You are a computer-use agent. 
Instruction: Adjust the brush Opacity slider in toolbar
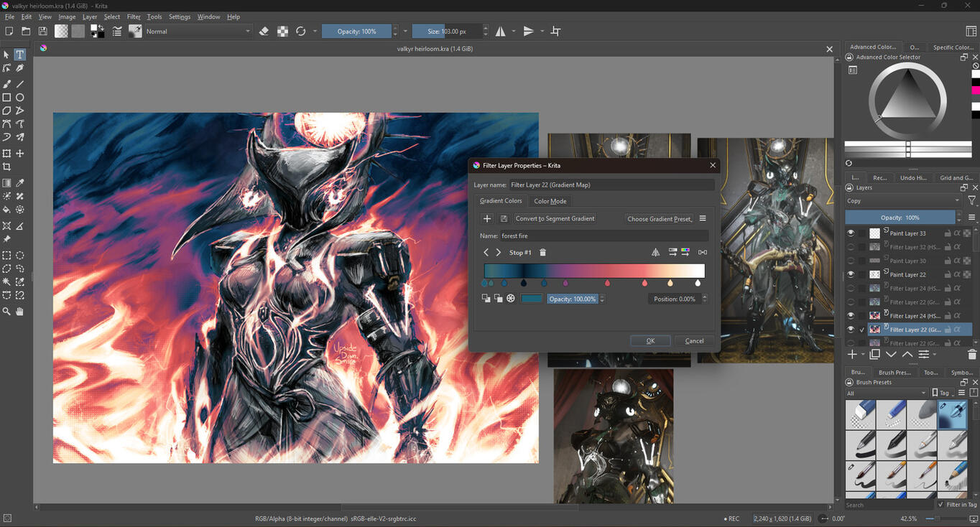(x=357, y=32)
